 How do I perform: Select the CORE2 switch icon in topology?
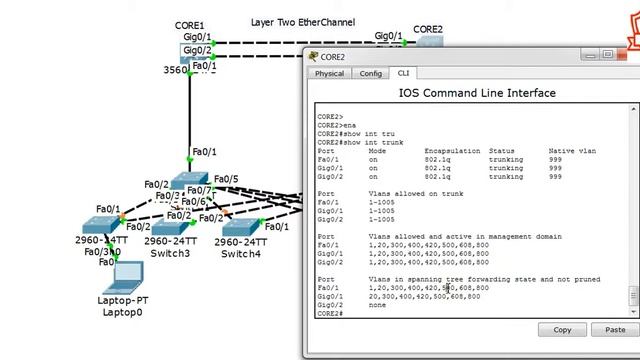coord(429,41)
